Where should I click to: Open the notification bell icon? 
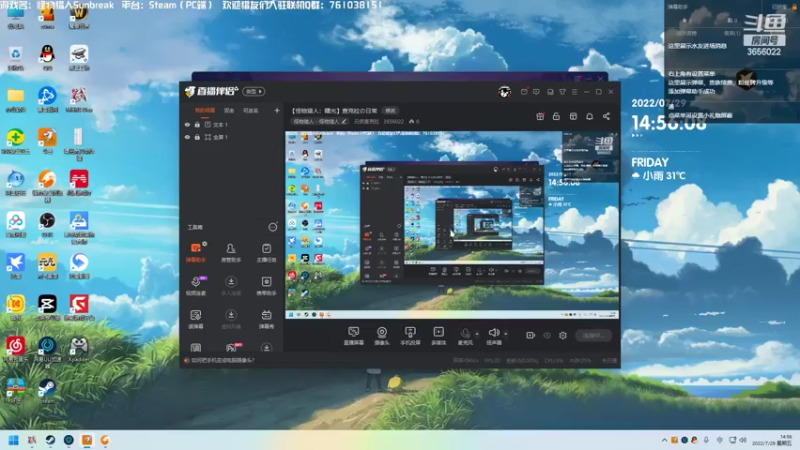coord(589,116)
